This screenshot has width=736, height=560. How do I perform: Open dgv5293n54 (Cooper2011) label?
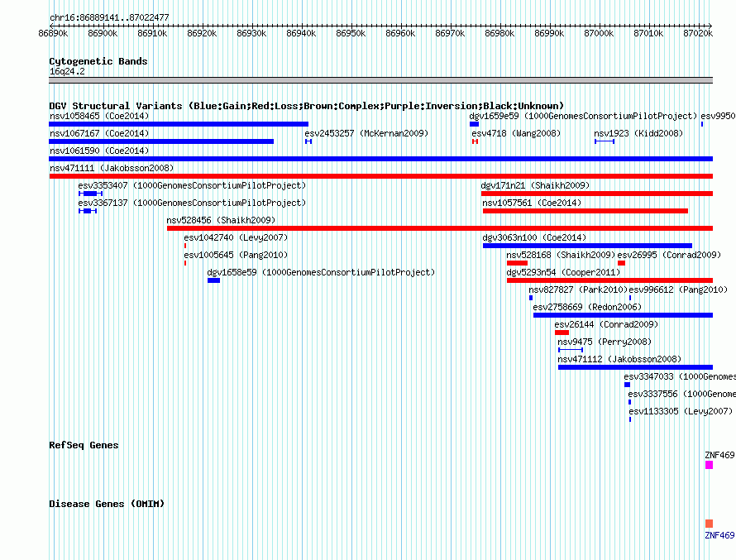(563, 272)
